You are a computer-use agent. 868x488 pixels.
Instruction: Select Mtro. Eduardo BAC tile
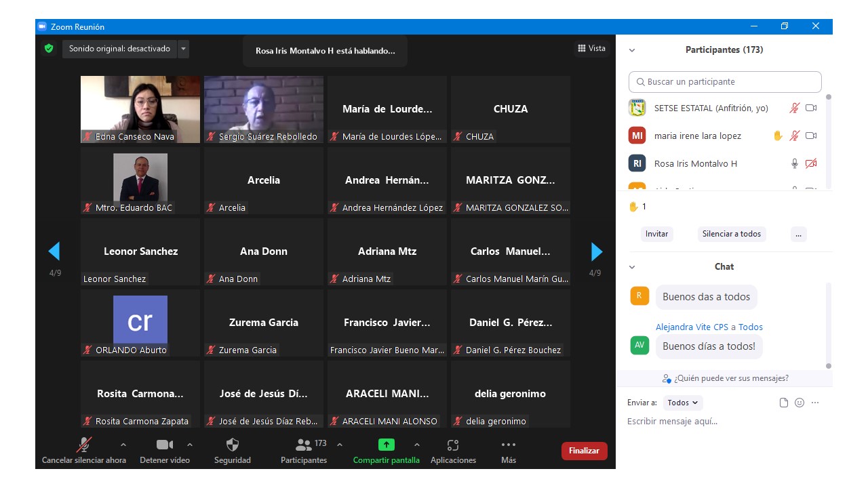(140, 180)
